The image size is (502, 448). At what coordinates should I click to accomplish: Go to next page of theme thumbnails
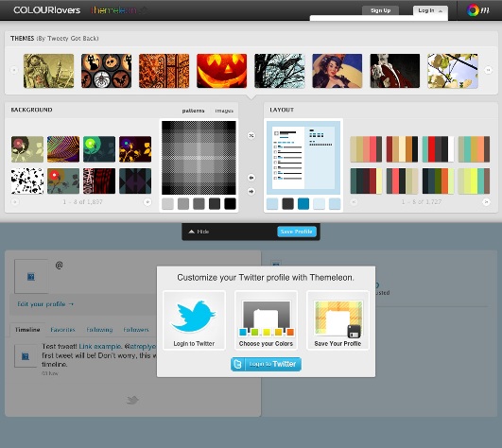coord(488,70)
